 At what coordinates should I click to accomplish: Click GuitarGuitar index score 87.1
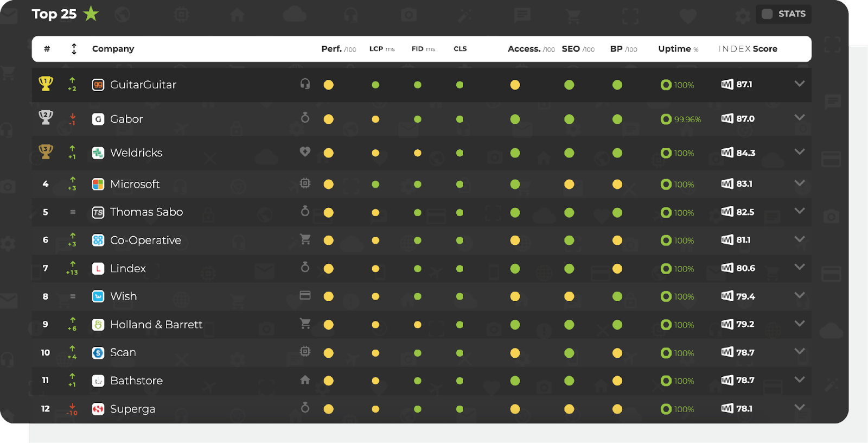744,85
